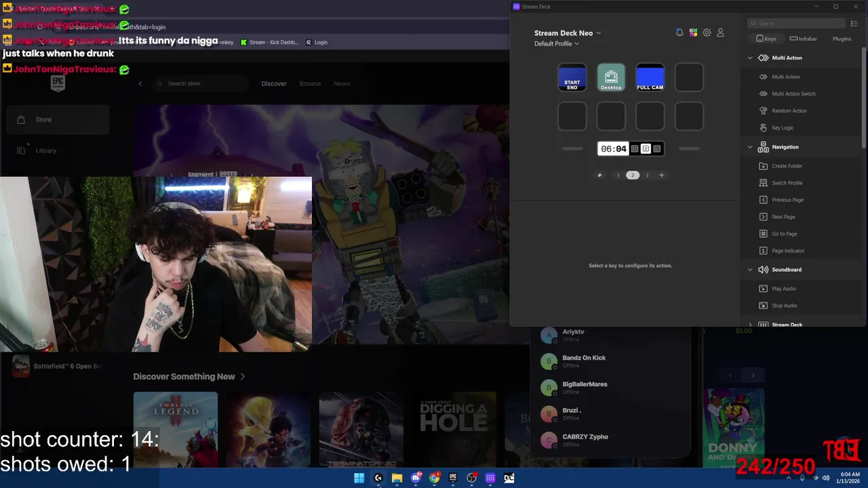Screen dimensions: 868x488
Task: Open OBS Studio from the taskbar
Action: pyautogui.click(x=471, y=478)
